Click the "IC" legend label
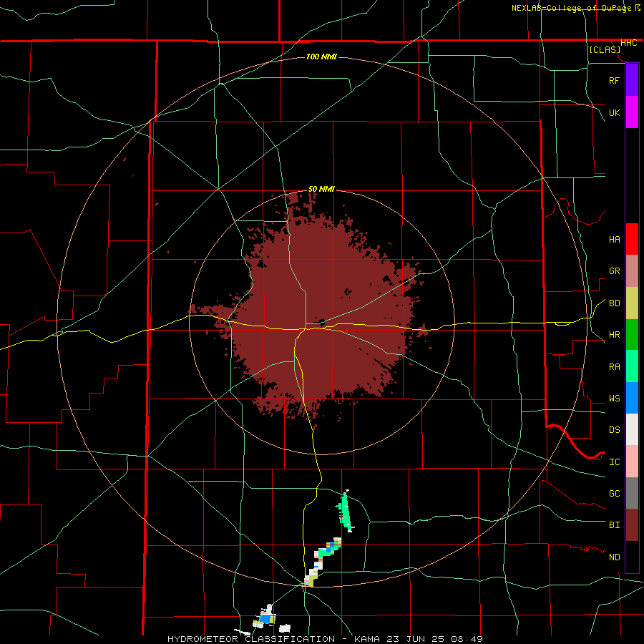This screenshot has height=644, width=644. point(614,462)
